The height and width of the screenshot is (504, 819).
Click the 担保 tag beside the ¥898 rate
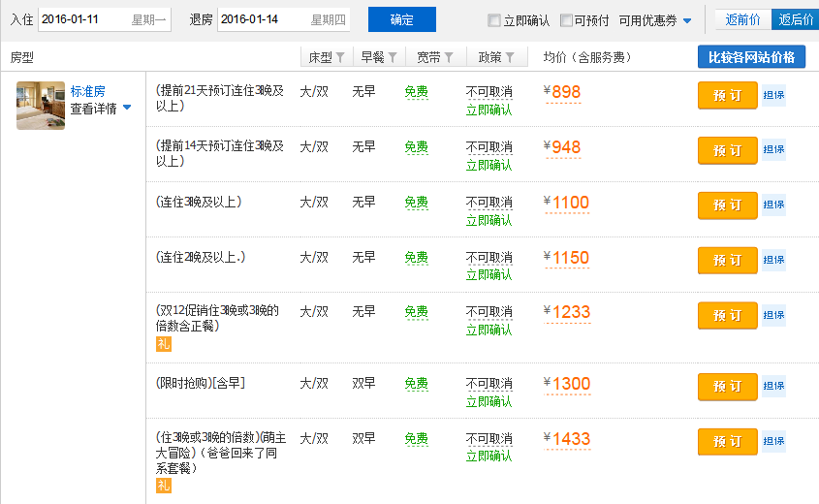[773, 95]
